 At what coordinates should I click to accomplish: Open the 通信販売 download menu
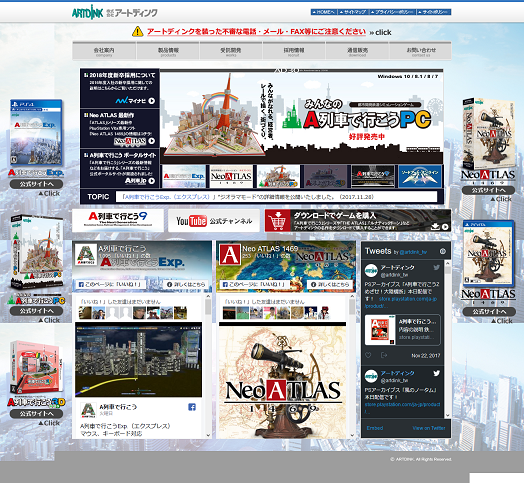coord(357,51)
